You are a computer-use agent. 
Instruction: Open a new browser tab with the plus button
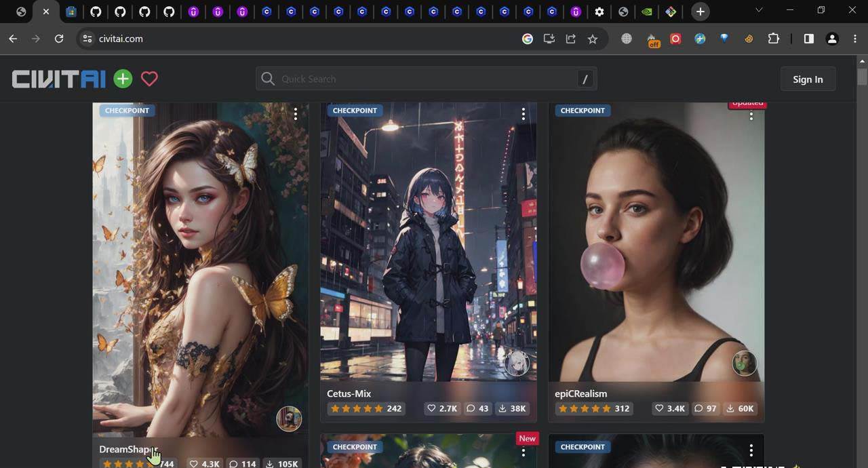(700, 12)
